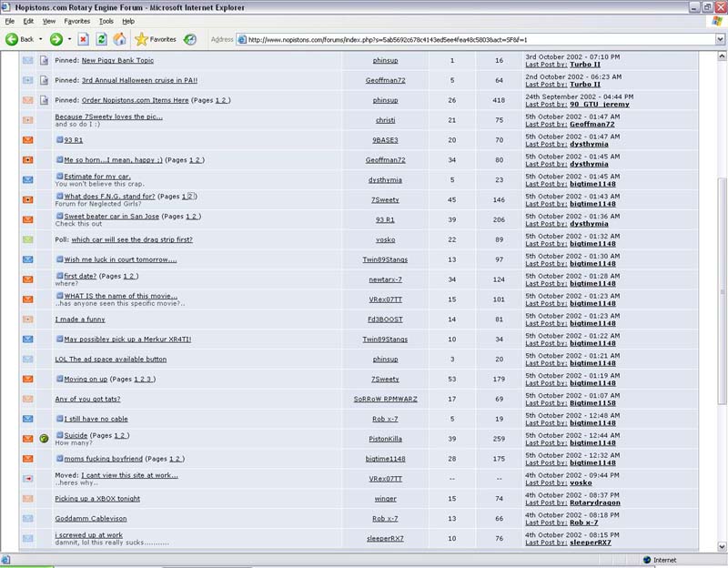Click the browser Back button
This screenshot has height=568, width=728.
click(x=20, y=39)
